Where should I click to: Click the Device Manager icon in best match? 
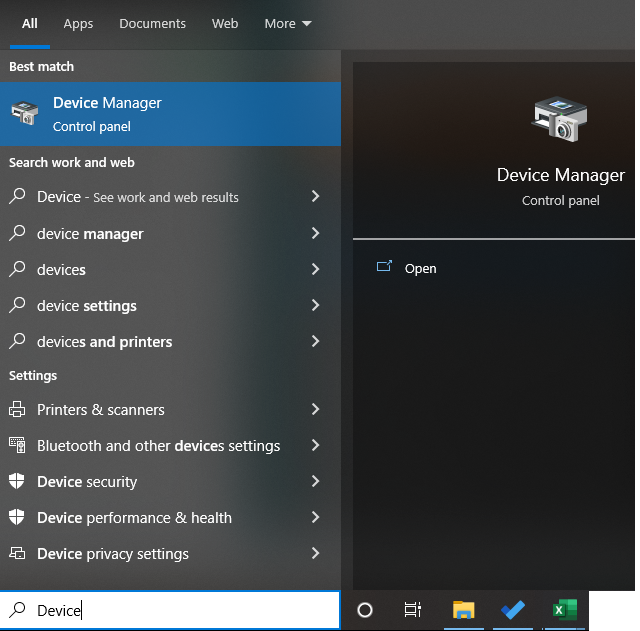point(24,114)
